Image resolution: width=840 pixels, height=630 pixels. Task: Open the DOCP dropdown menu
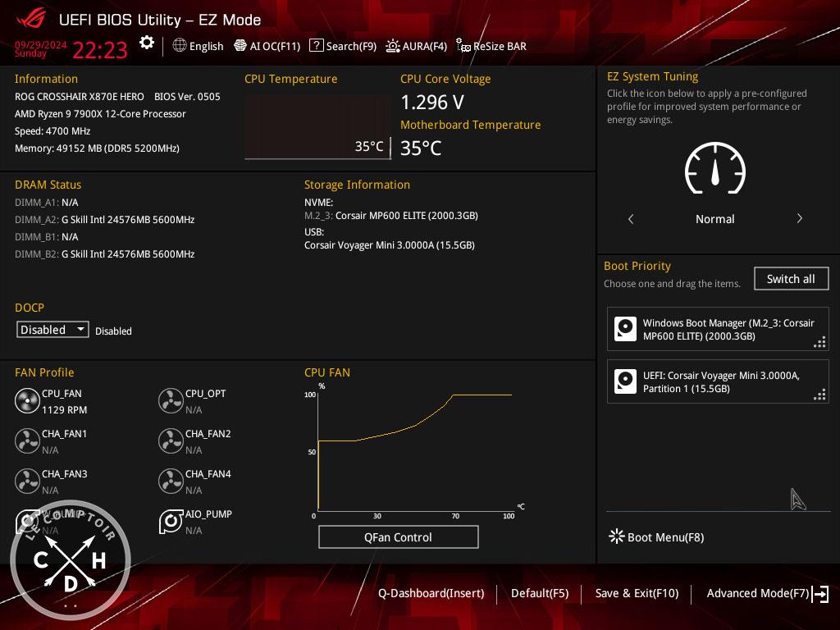coord(53,330)
